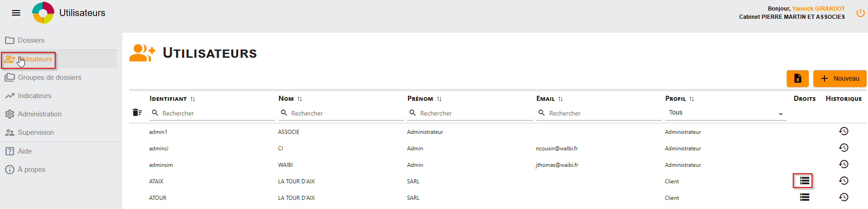Create a new user with Nouveau button
Image resolution: width=868 pixels, height=209 pixels.
coord(840,78)
